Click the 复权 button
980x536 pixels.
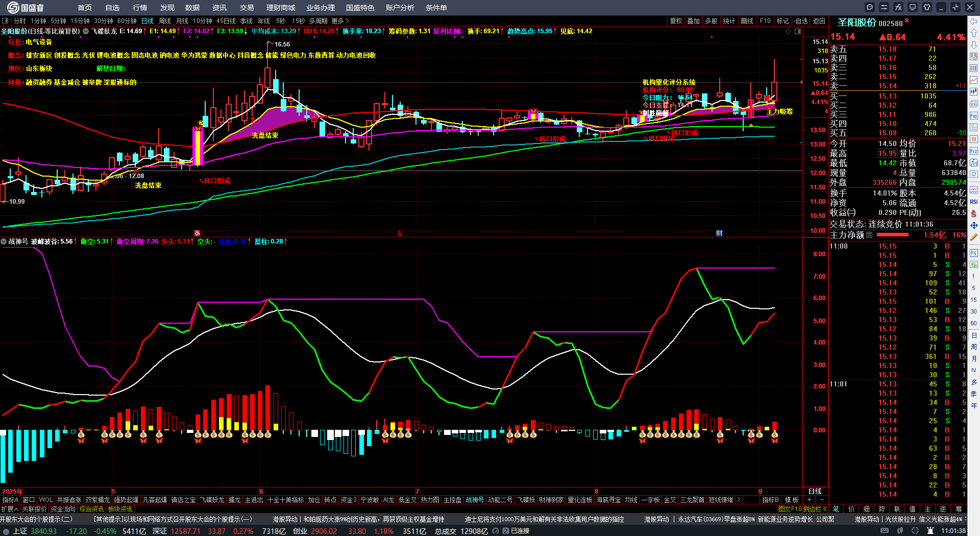pos(676,21)
